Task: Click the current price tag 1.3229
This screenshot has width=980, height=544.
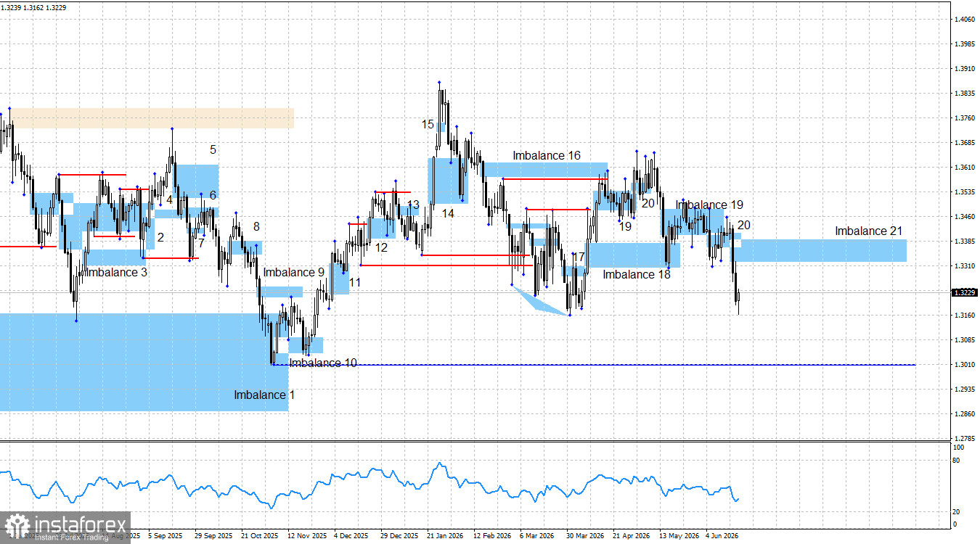Action: (964, 293)
